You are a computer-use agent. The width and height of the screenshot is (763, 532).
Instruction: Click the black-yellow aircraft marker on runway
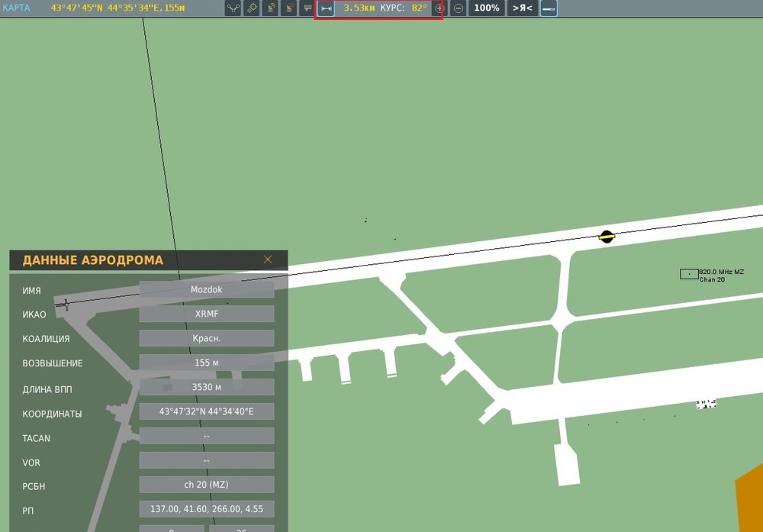click(607, 237)
